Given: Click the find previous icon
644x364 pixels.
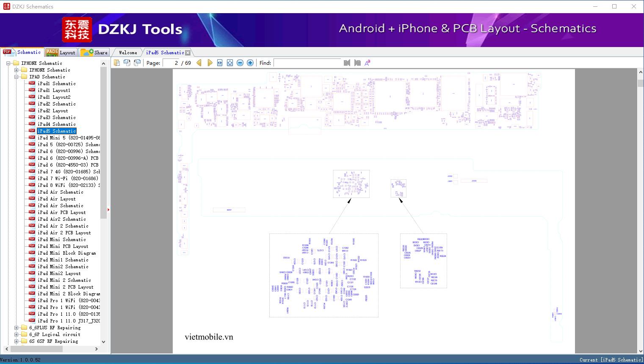Looking at the screenshot, I should click(347, 63).
